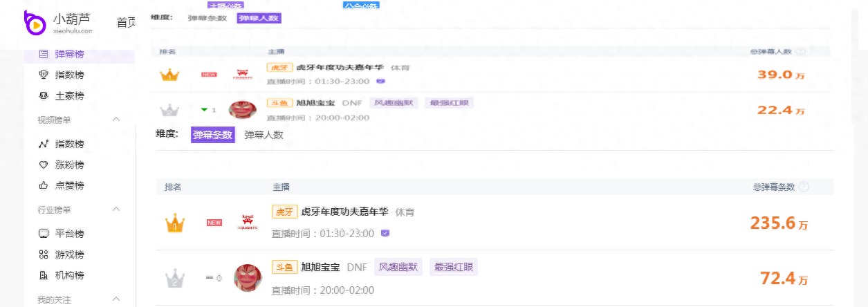Collapse the 我的关注 section chevron
Screen dimensions: 868x307
pyautogui.click(x=116, y=299)
